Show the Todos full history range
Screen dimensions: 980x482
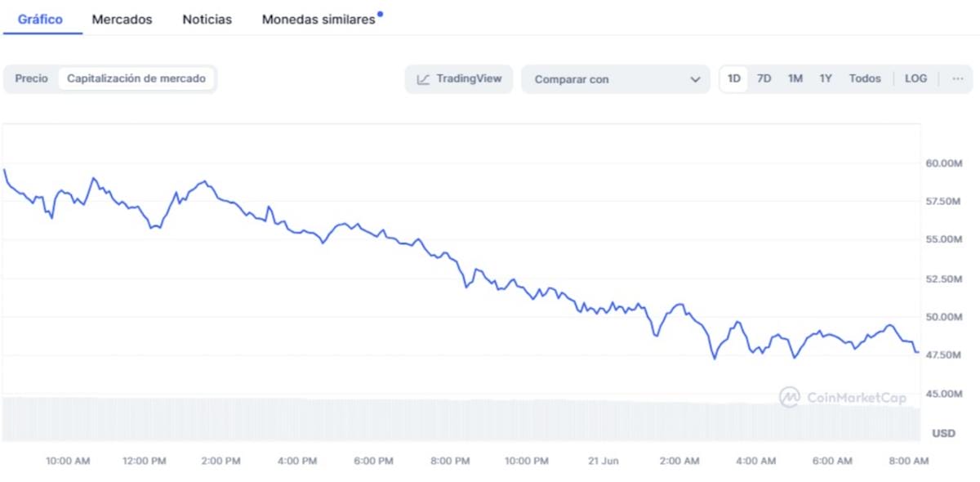click(865, 79)
